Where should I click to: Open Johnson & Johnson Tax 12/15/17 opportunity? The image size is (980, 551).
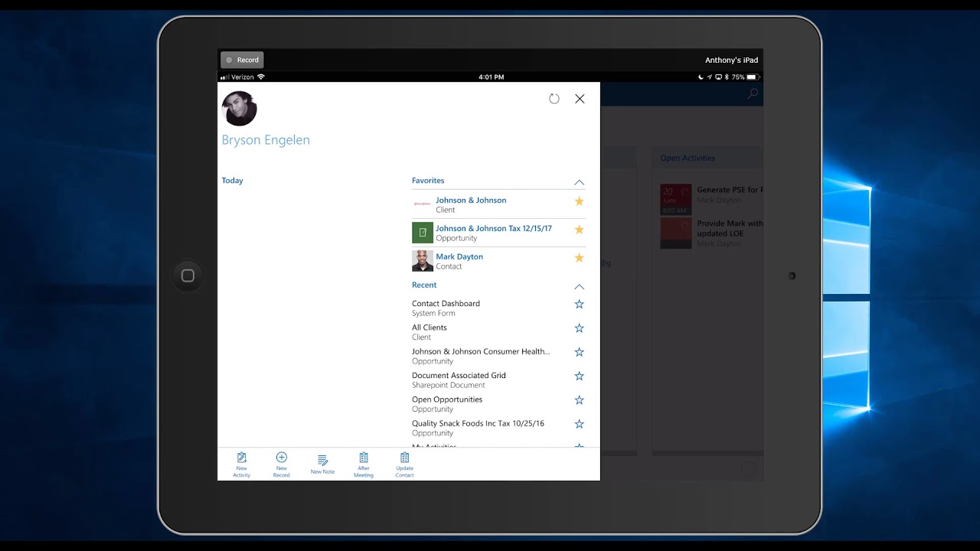point(499,233)
